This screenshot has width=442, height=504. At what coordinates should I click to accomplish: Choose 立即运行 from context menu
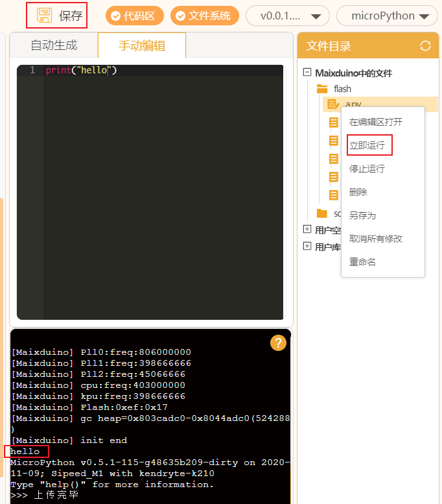point(367,145)
